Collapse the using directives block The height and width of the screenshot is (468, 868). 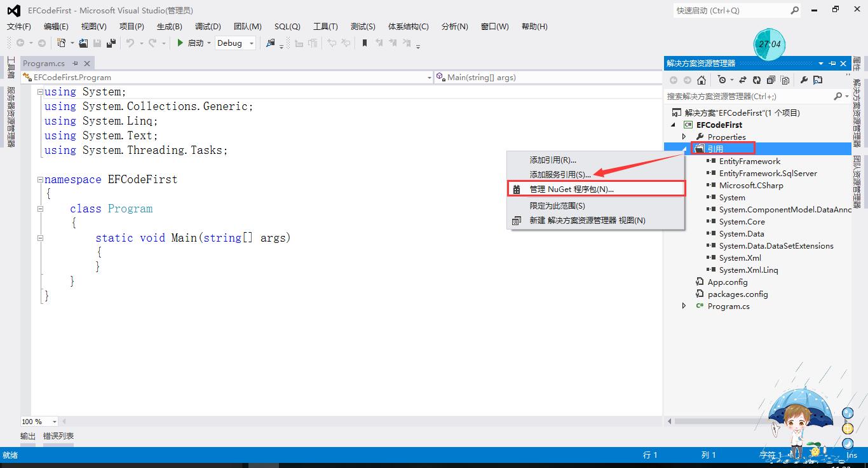(40, 92)
